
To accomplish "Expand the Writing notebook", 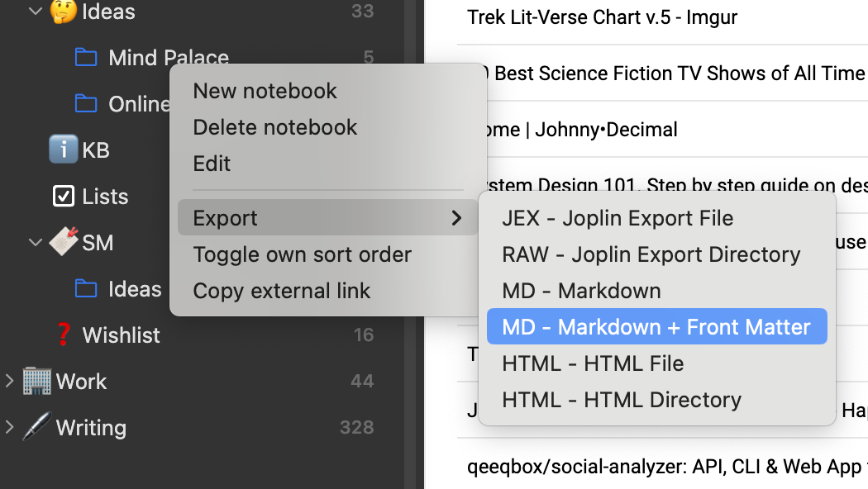I will point(10,428).
